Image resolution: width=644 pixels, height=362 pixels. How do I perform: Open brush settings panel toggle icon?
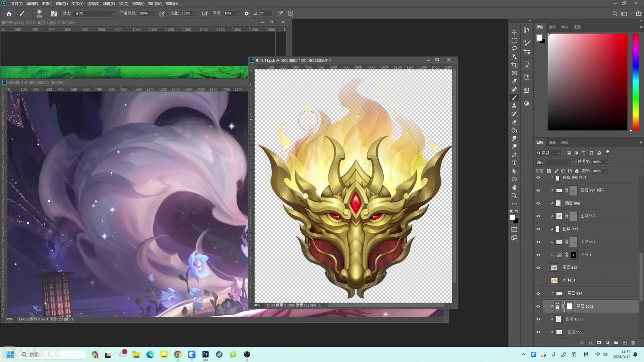[54, 14]
